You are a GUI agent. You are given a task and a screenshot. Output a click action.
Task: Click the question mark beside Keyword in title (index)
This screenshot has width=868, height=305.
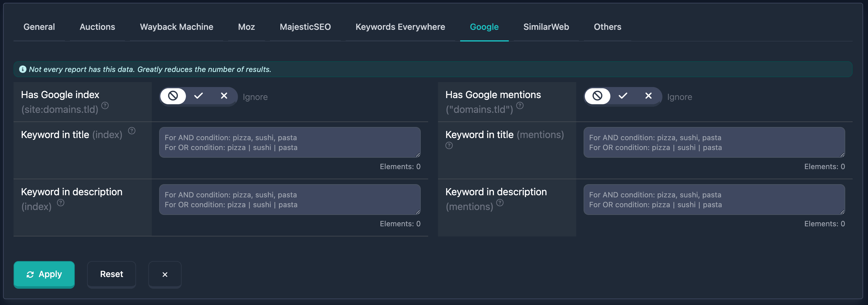131,131
